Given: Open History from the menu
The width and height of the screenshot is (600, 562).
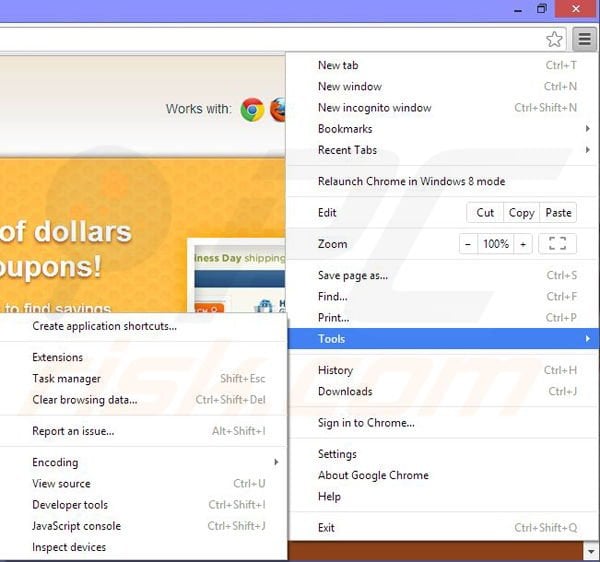Looking at the screenshot, I should [x=443, y=370].
